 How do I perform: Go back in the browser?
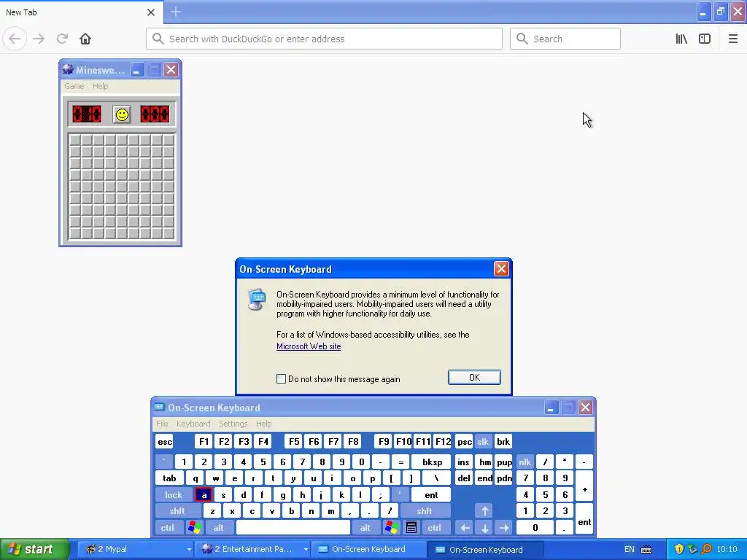pyautogui.click(x=15, y=39)
